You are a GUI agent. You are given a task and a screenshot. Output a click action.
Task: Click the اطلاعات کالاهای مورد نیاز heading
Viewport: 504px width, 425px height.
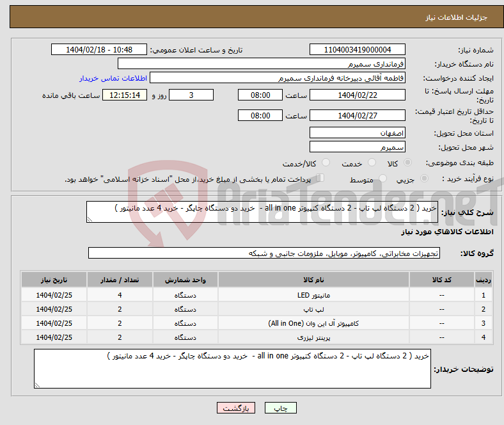[447, 232]
